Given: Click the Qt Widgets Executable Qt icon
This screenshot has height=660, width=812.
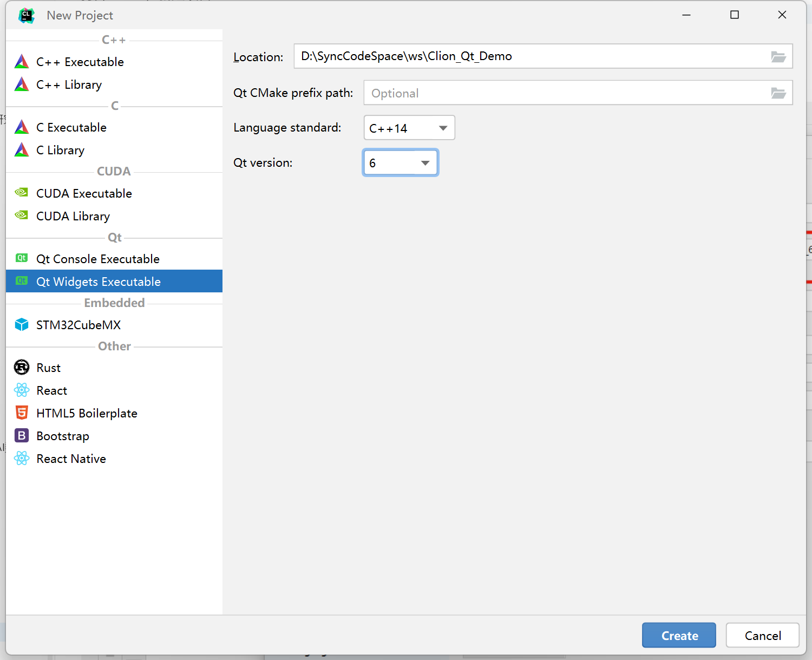Looking at the screenshot, I should pyautogui.click(x=22, y=281).
